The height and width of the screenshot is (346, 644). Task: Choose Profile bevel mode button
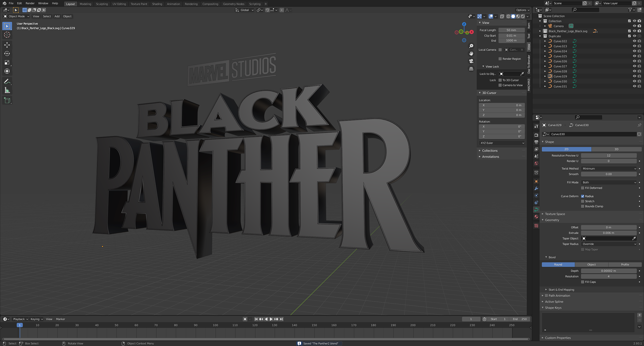[x=625, y=265]
